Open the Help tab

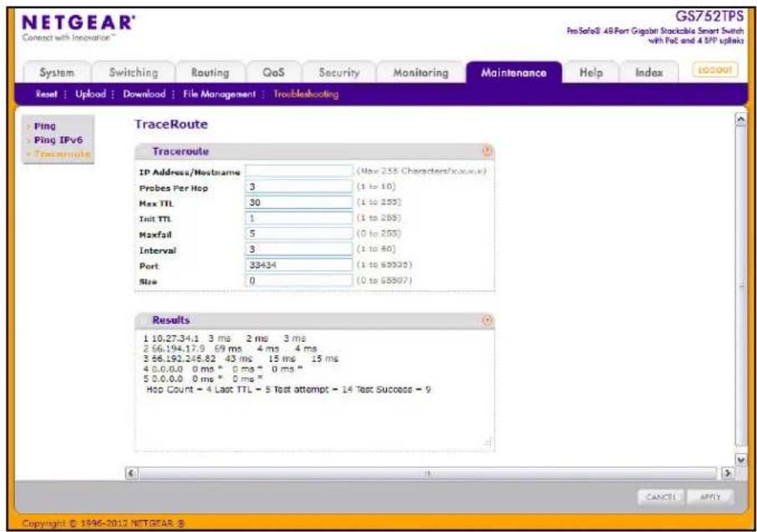(x=591, y=73)
